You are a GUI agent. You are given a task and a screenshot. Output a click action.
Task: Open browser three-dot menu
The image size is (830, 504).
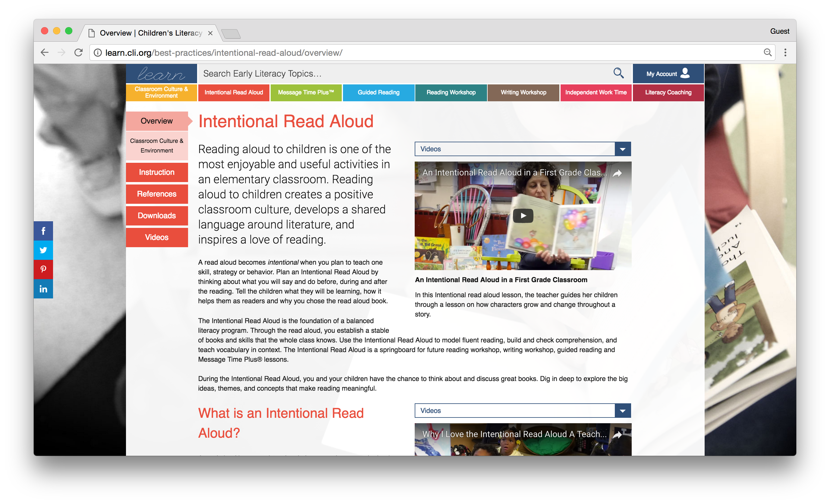tap(785, 52)
